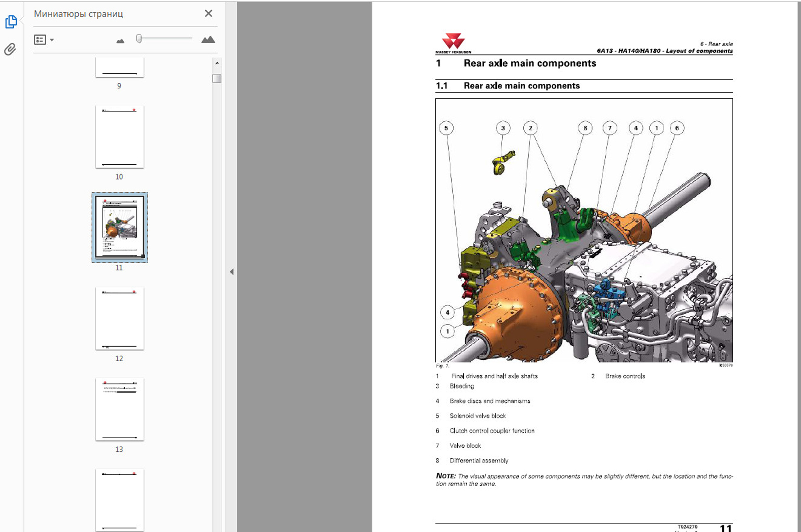Click the thumbnail panel scrollbar thumb
801x532 pixels.
pyautogui.click(x=217, y=79)
